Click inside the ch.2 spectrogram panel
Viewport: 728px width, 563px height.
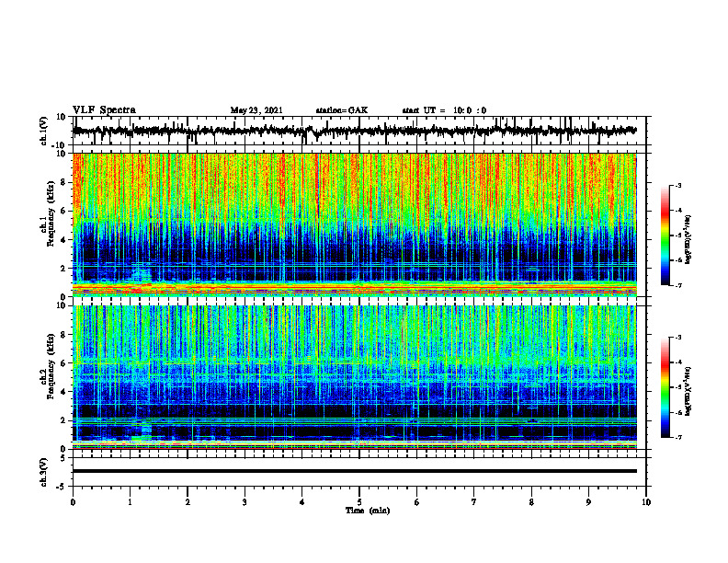click(355, 377)
